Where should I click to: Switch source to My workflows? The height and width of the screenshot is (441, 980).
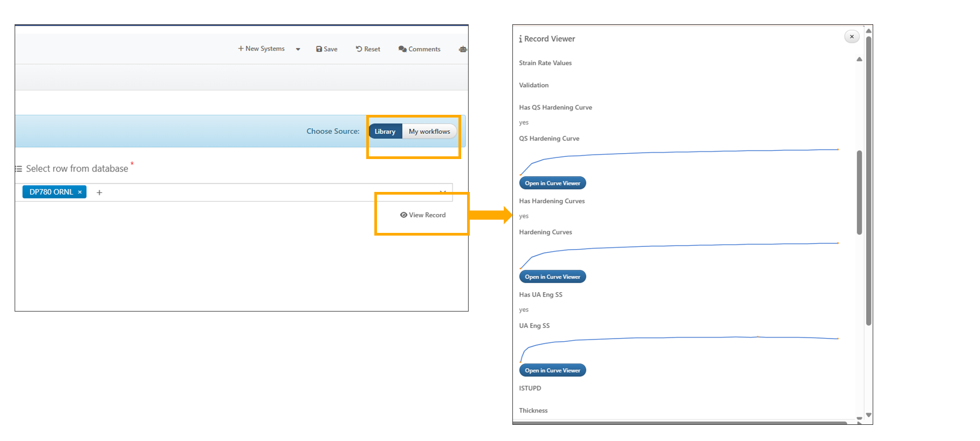(429, 132)
